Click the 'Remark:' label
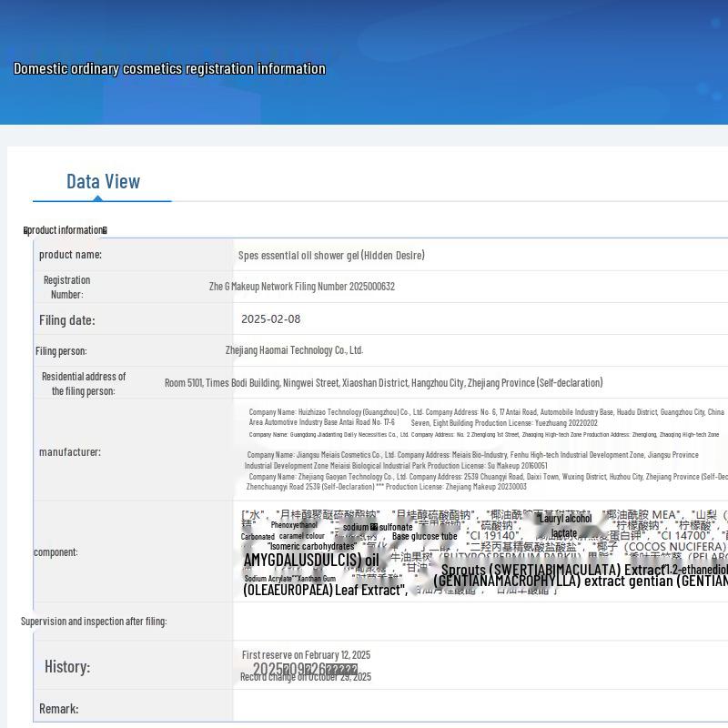 (59, 709)
